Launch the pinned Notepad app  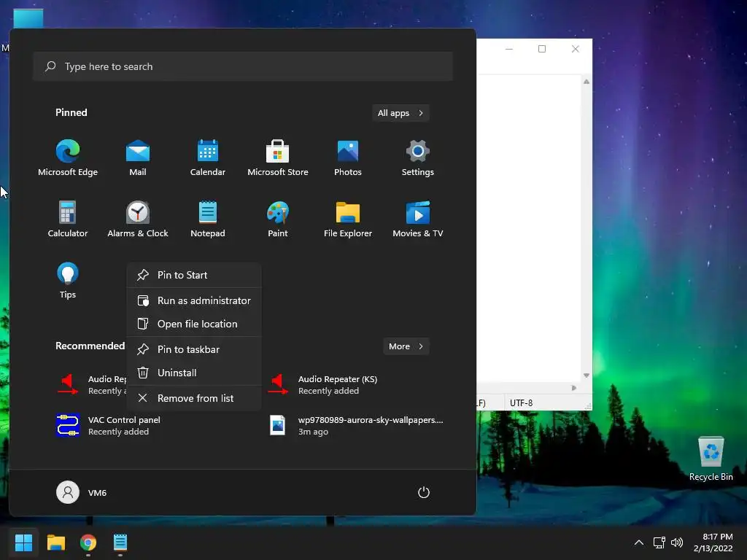(x=208, y=219)
